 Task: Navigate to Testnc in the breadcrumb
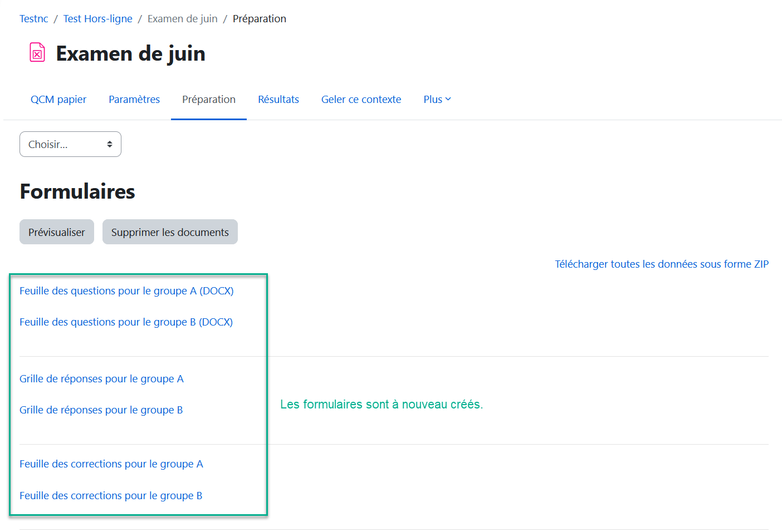point(34,19)
